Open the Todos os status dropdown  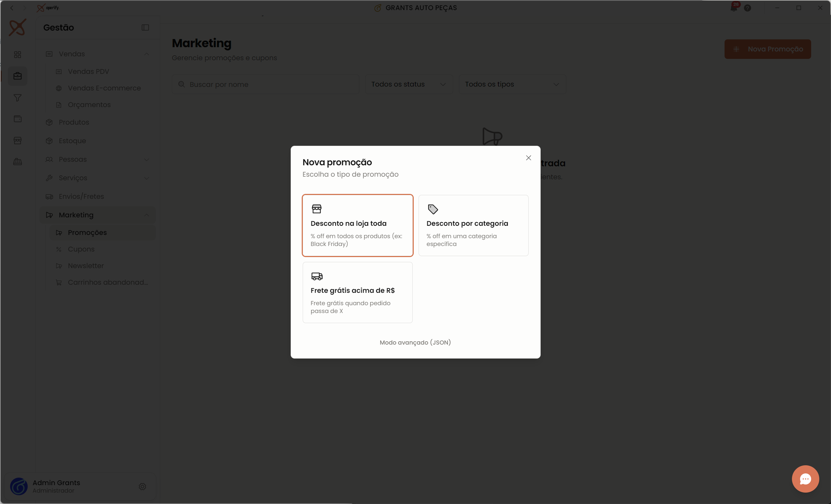(409, 84)
